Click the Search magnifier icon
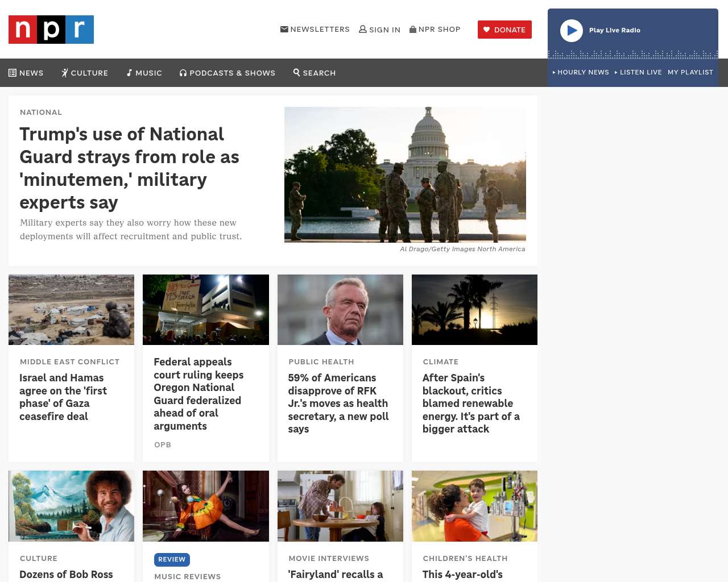Screen dimensions: 728x582 pyautogui.click(x=297, y=72)
